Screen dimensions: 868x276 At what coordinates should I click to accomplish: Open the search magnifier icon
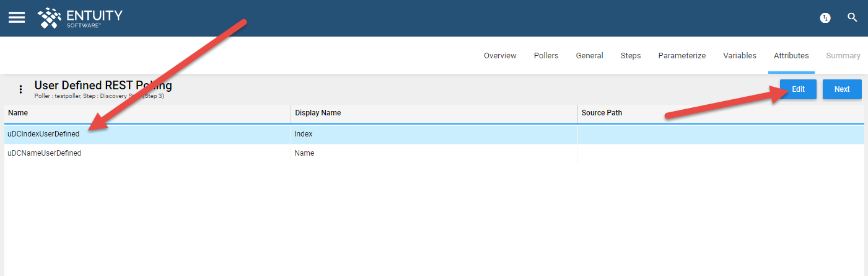(x=853, y=17)
